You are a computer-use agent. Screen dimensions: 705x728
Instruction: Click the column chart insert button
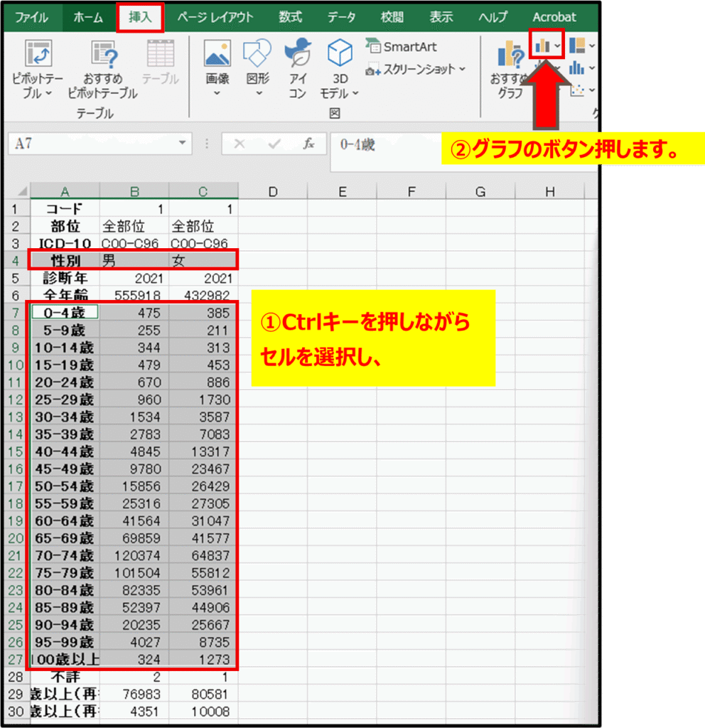pyautogui.click(x=544, y=46)
